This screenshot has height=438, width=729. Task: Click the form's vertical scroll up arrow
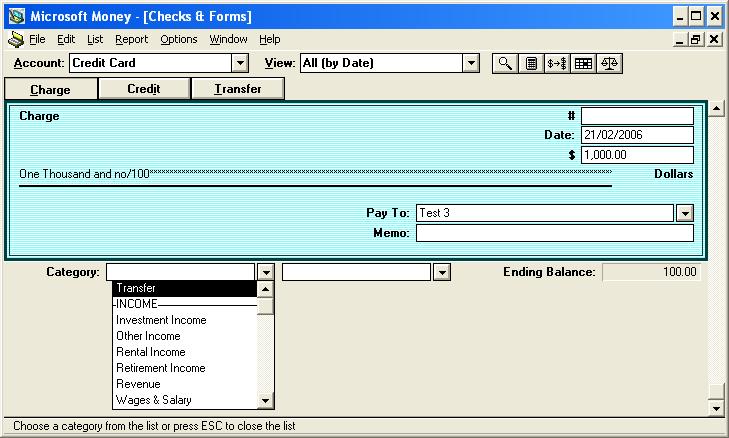(716, 108)
